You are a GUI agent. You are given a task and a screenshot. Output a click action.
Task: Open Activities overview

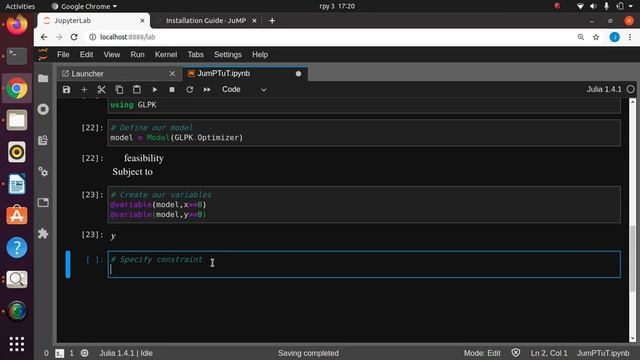tap(20, 6)
